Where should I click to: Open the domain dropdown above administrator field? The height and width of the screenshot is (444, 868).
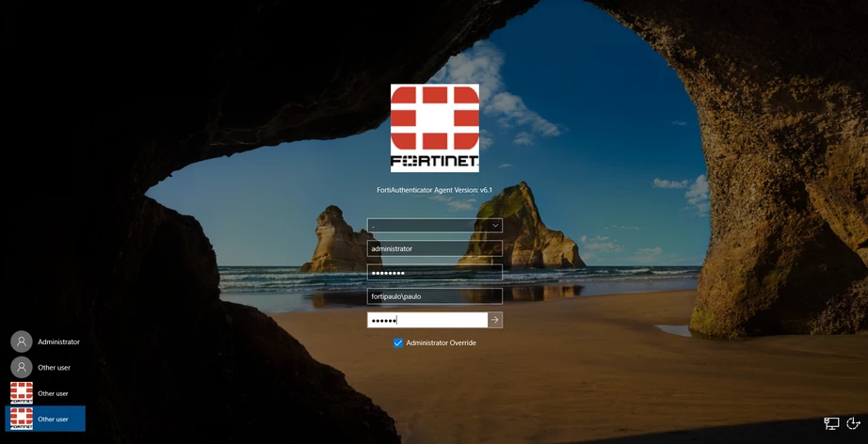point(435,226)
